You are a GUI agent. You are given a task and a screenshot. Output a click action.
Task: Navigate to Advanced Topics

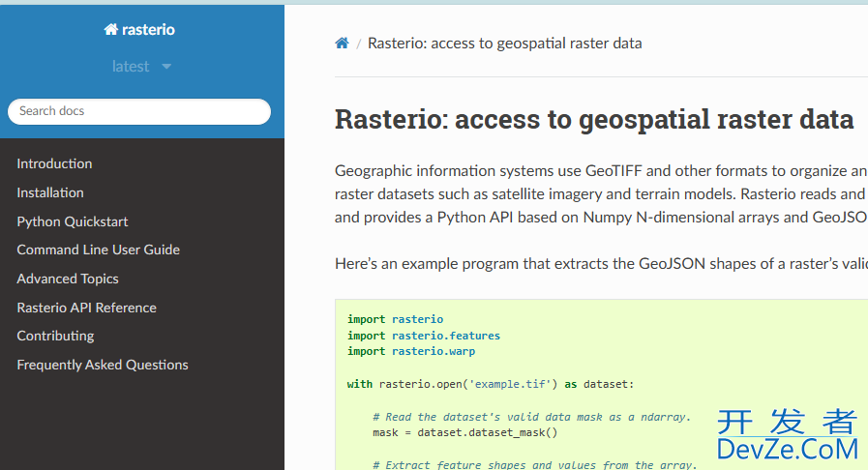click(68, 279)
